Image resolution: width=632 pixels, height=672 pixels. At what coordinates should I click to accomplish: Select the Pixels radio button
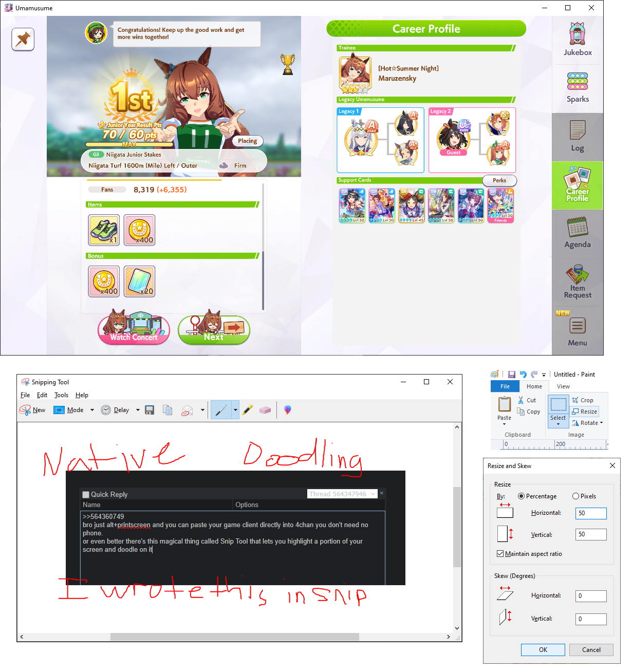576,496
